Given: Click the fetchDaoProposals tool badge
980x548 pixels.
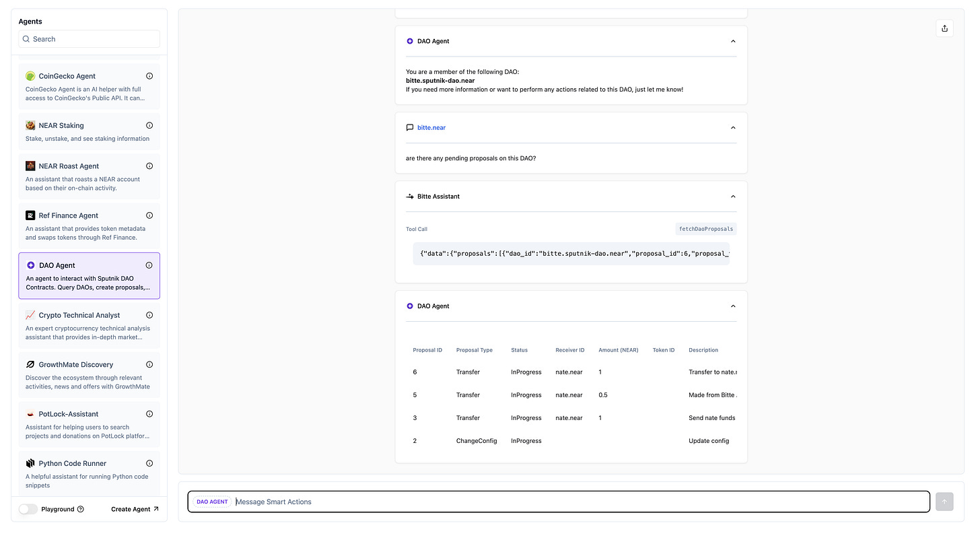Looking at the screenshot, I should coord(706,229).
